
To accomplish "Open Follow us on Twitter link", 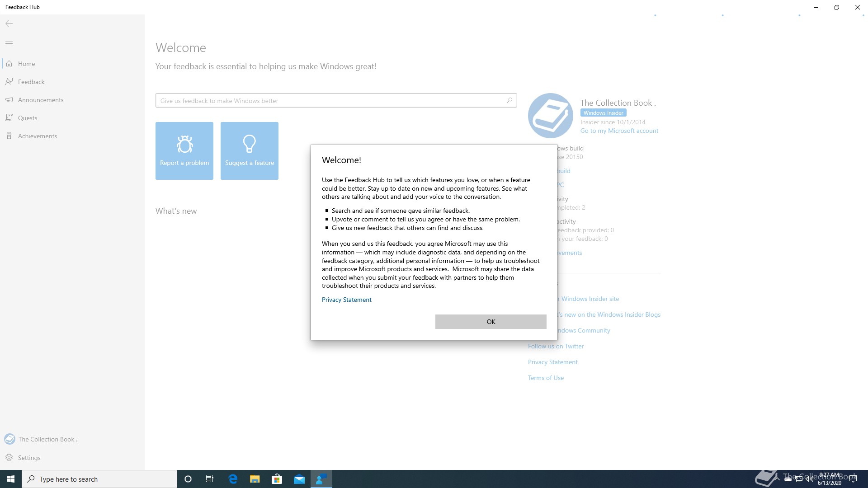I will tap(556, 346).
